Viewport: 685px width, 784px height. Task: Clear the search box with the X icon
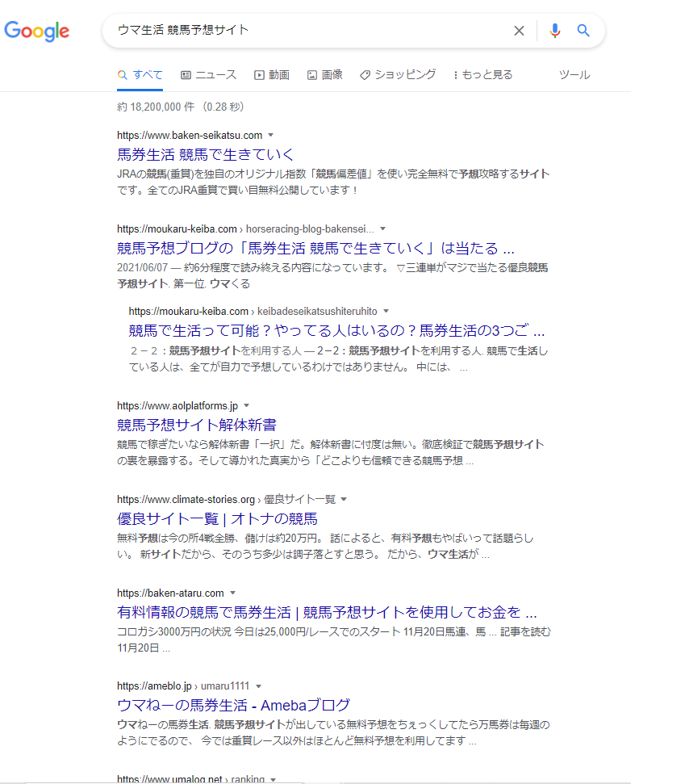pyautogui.click(x=519, y=31)
